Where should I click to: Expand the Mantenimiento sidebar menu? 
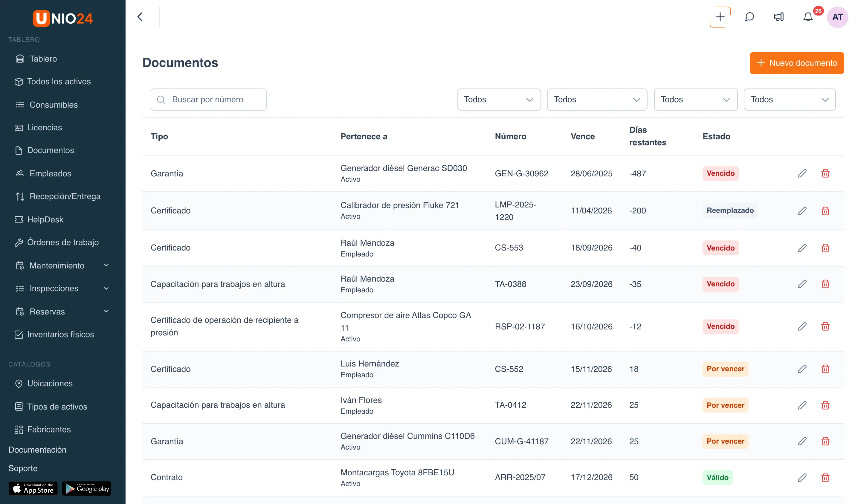(x=62, y=265)
